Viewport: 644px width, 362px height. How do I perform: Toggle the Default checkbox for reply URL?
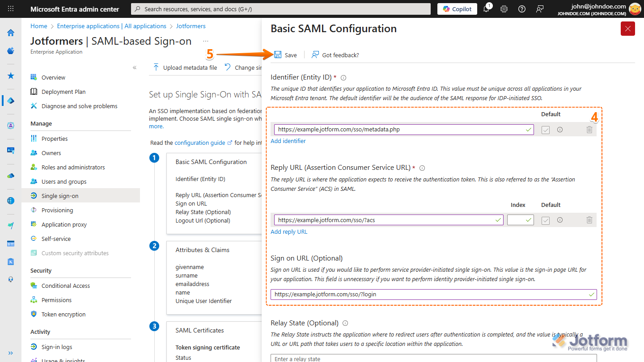(x=546, y=220)
